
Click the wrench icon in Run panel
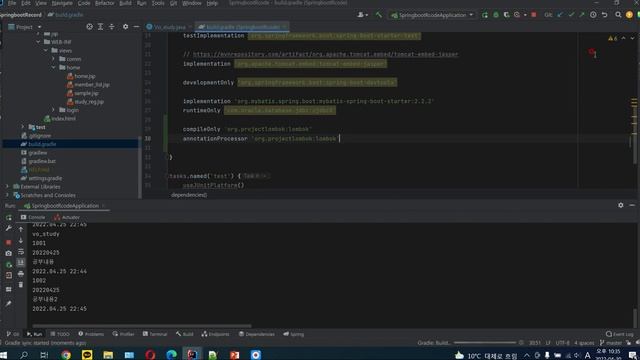click(x=9, y=229)
